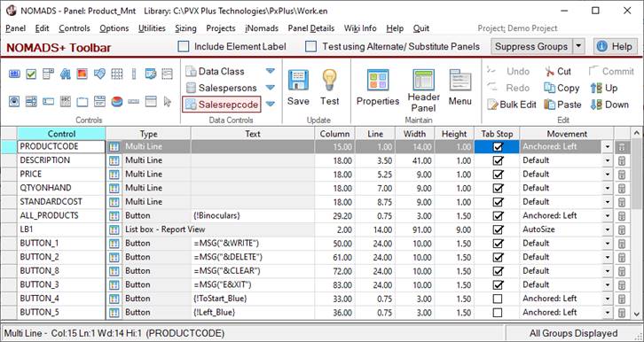Click the Save floppy disk icon
This screenshot has height=342, width=644.
tap(298, 80)
